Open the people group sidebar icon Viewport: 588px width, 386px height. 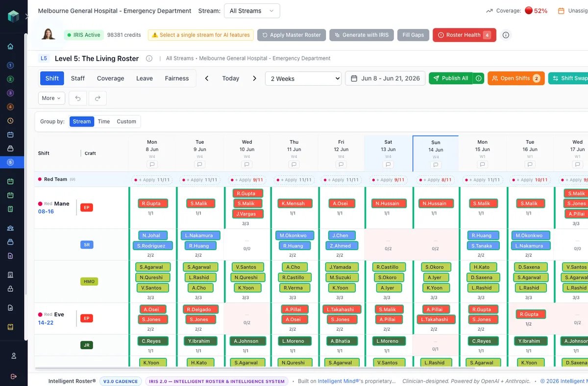click(10, 228)
